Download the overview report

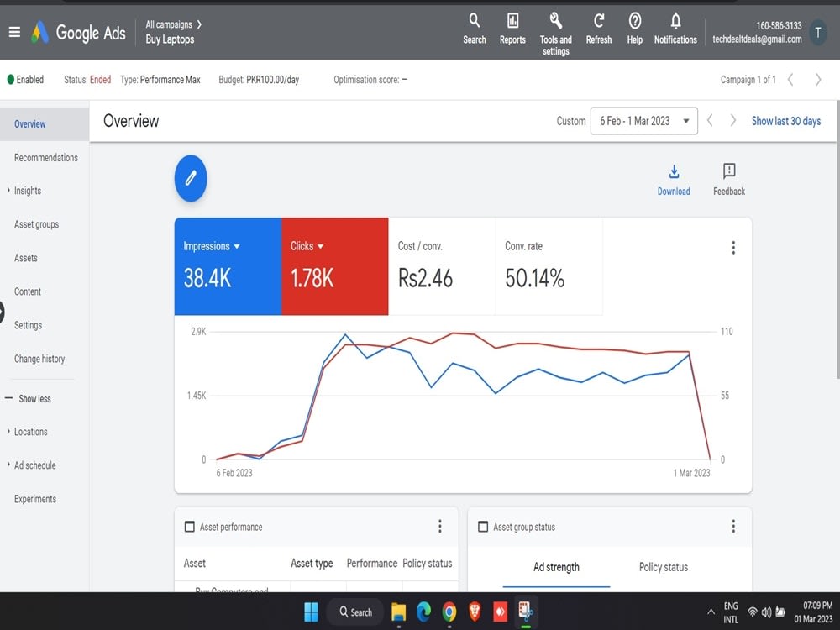(674, 180)
